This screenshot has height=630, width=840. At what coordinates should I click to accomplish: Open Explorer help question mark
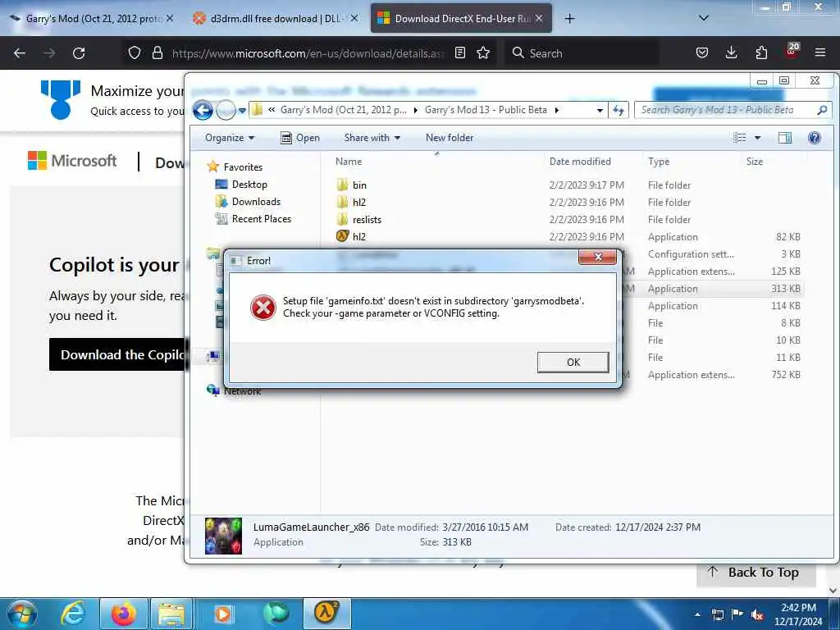point(815,138)
